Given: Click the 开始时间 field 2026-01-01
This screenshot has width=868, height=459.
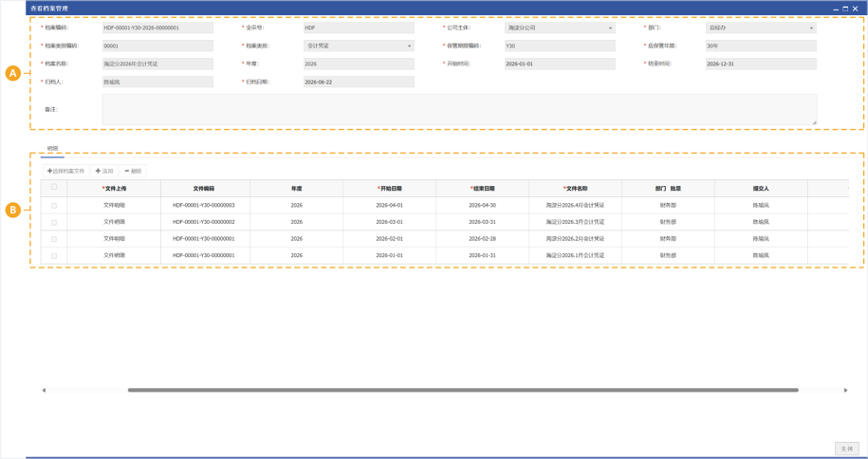Looking at the screenshot, I should pos(560,64).
